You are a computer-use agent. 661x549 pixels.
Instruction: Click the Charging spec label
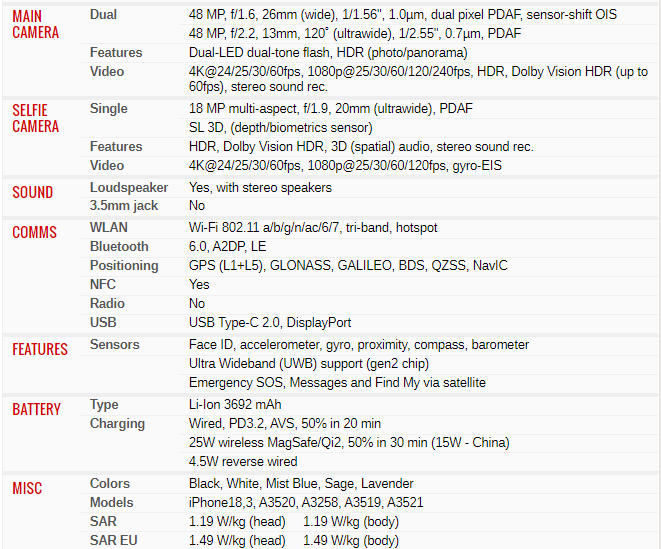tap(118, 423)
